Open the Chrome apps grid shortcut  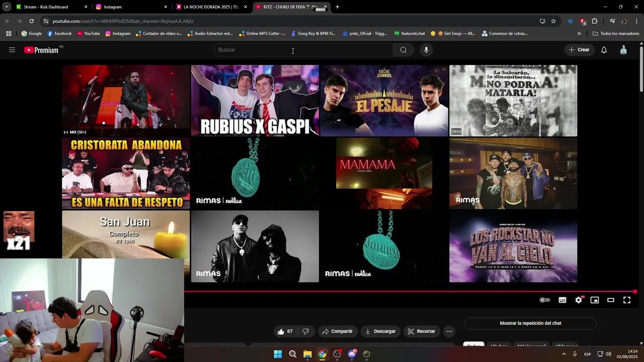(9, 34)
